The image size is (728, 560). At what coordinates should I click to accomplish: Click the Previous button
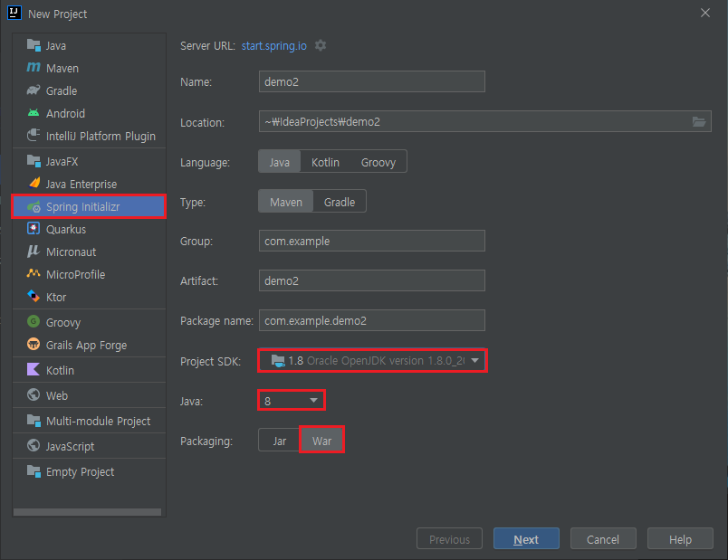(x=449, y=538)
